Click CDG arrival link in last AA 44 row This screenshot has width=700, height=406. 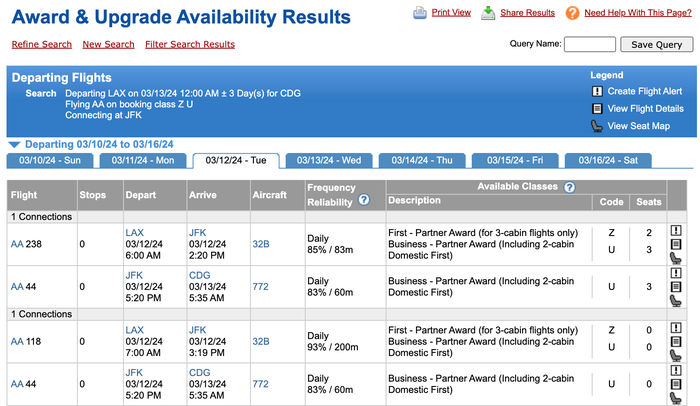pos(200,373)
